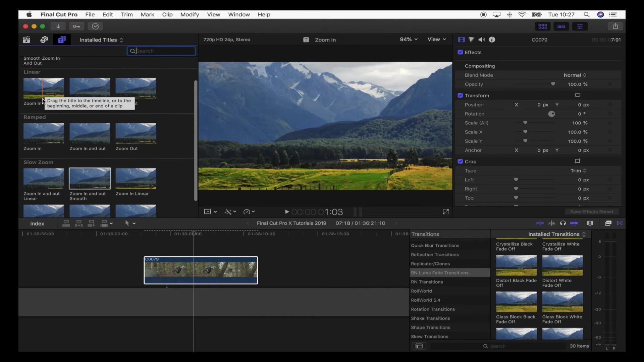Click the timeline Index button
Viewport: 644px width, 362px height.
[37, 224]
